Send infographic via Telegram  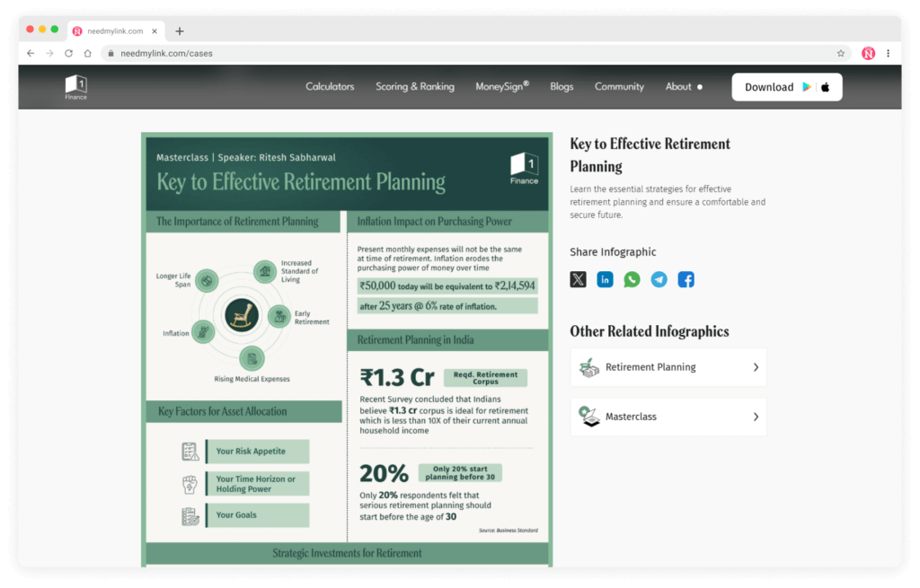tap(659, 279)
